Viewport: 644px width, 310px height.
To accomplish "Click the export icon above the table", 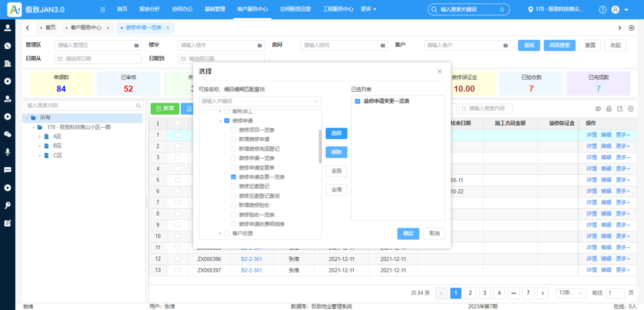I will (x=620, y=109).
